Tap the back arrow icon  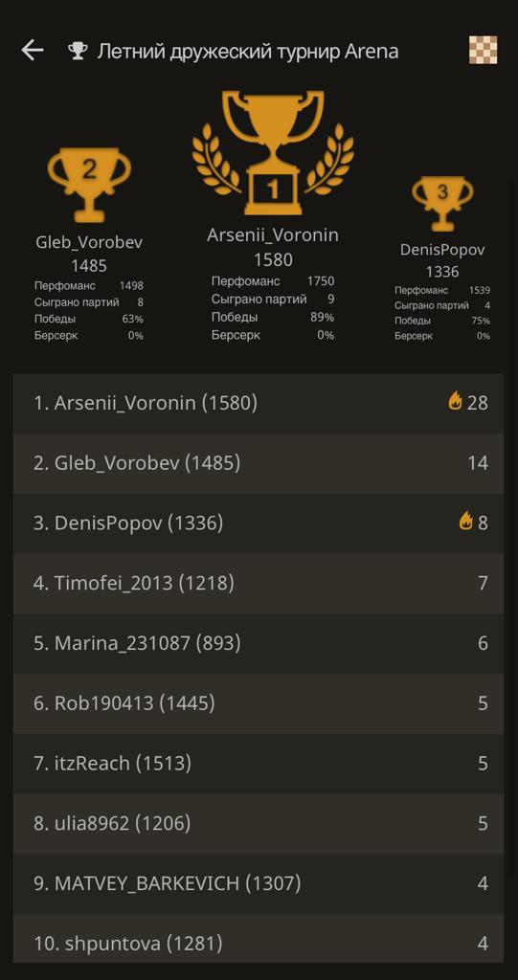(x=32, y=51)
